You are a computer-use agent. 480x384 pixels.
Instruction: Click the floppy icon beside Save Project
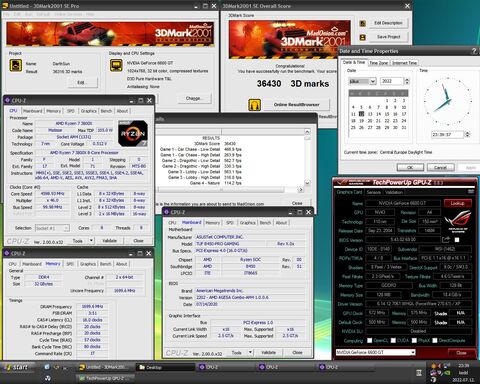pos(363,37)
